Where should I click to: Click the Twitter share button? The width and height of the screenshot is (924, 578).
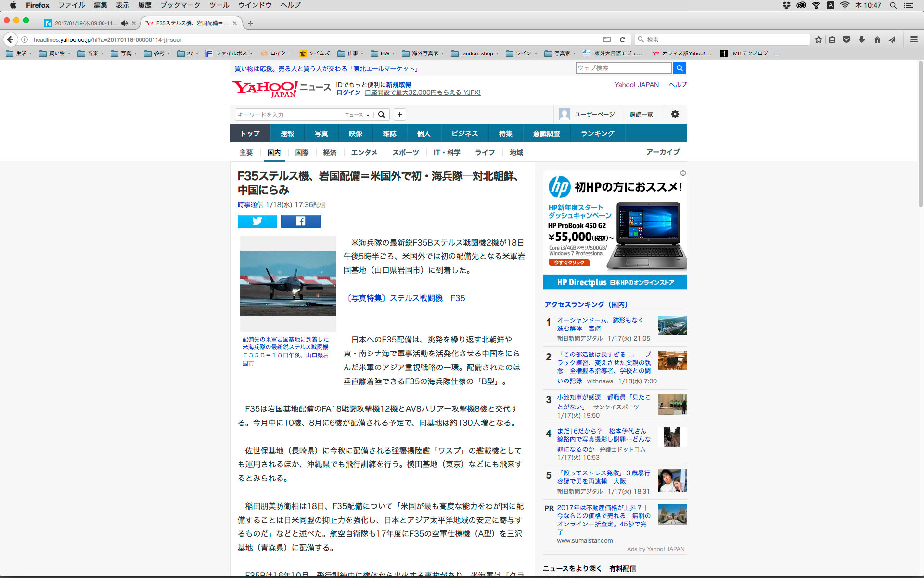click(257, 221)
